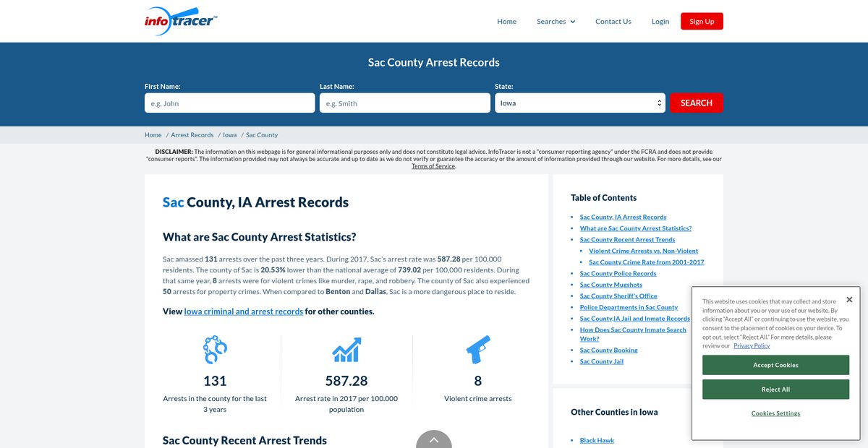Click the red SEARCH button
Screen dimensions: 868x448
pos(697,103)
